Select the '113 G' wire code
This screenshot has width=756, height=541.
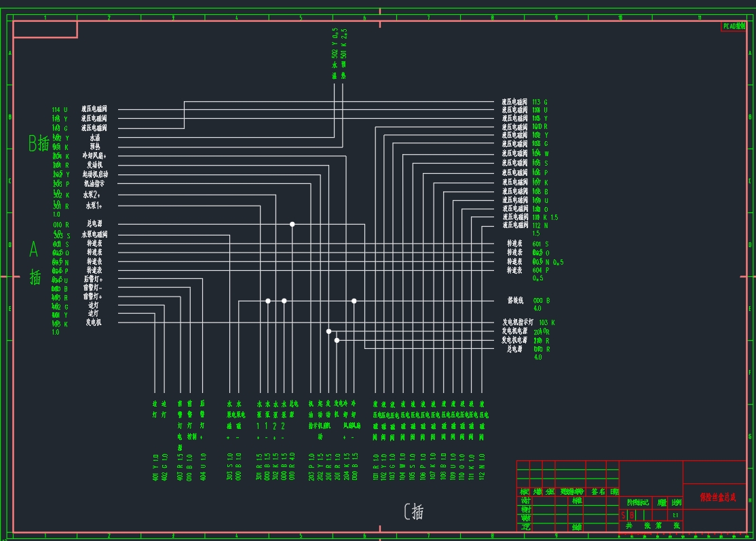point(540,102)
